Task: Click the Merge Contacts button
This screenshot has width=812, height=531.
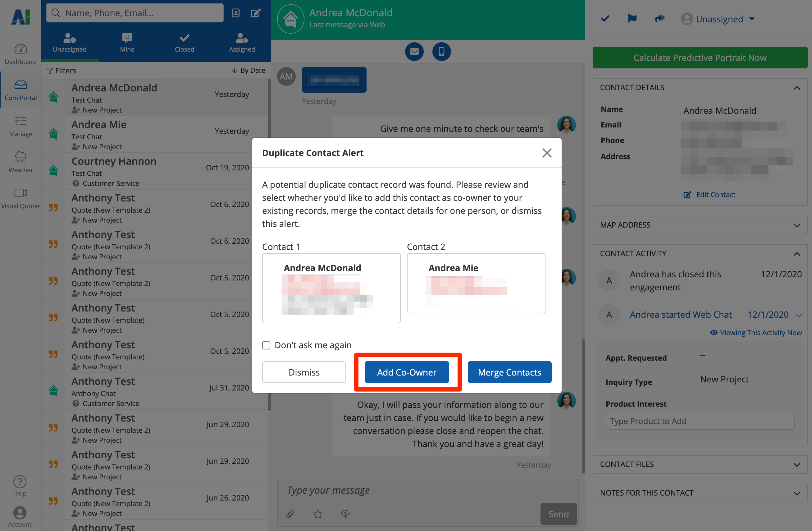Action: point(509,372)
